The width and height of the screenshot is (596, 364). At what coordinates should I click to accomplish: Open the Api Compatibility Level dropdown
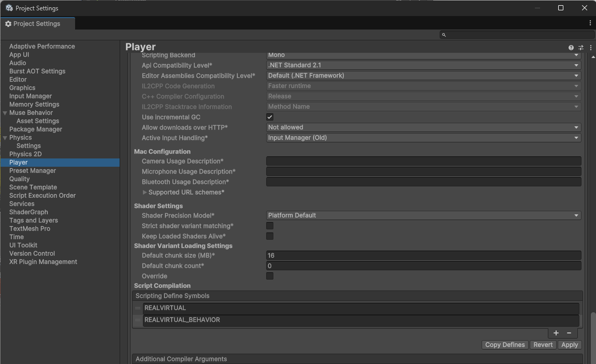click(x=423, y=65)
